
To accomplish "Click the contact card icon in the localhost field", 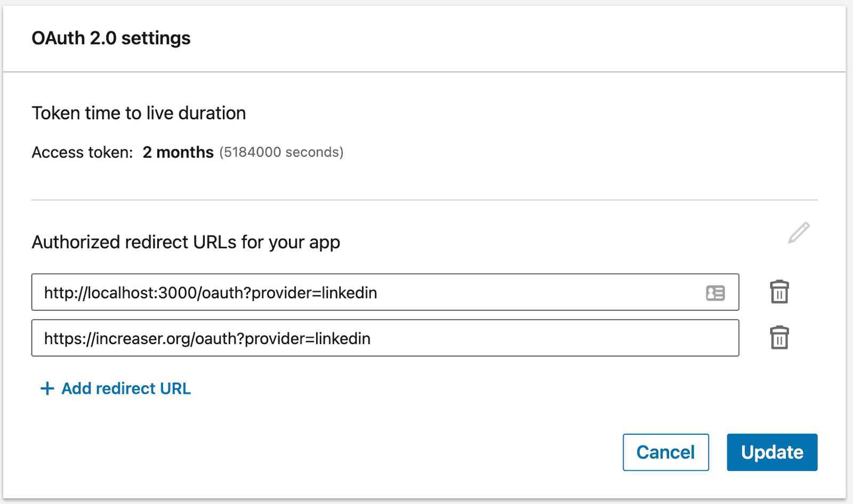I will pyautogui.click(x=717, y=292).
